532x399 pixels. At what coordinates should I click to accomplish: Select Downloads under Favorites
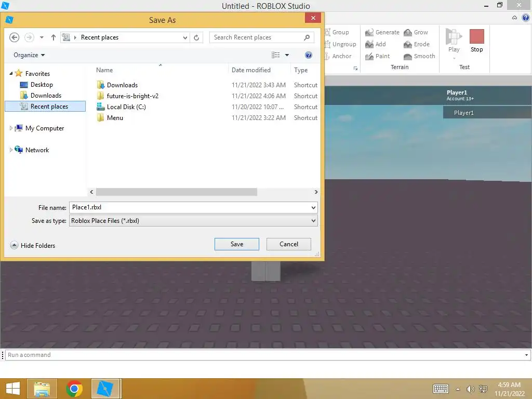pos(41,96)
